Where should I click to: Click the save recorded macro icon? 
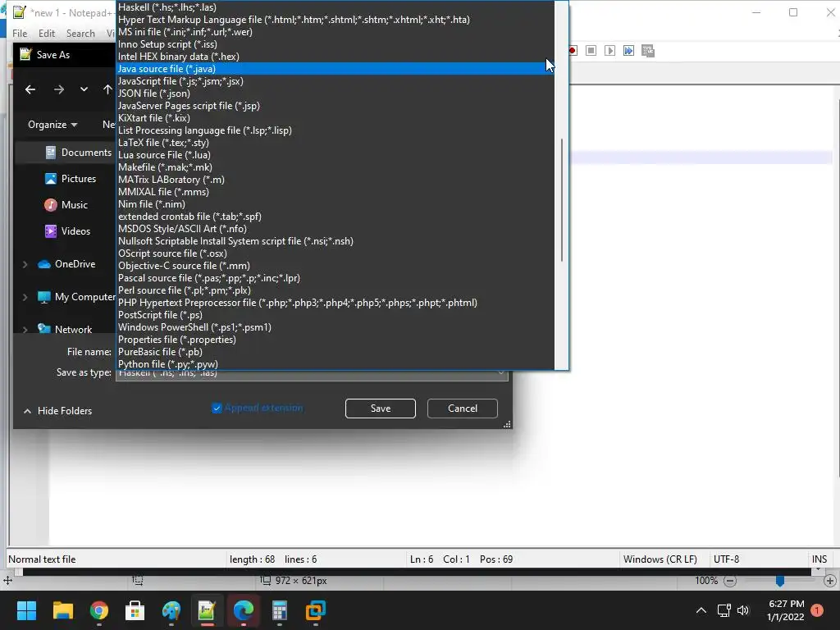[x=648, y=51]
